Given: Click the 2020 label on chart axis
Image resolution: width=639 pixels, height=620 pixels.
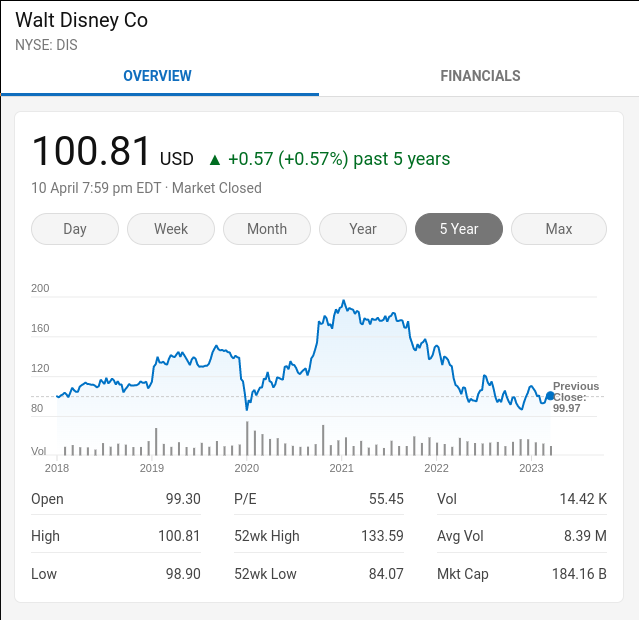Looking at the screenshot, I should pos(246,468).
